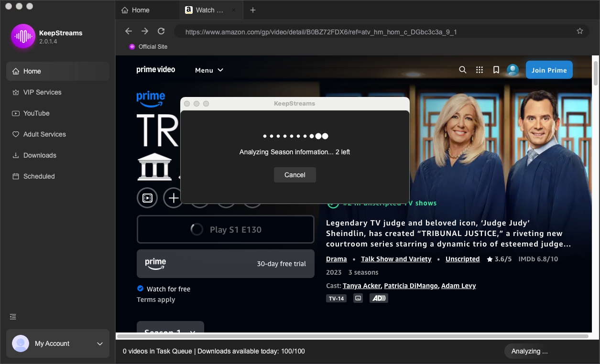The height and width of the screenshot is (364, 600).
Task: Click the prime 30-day free trial button
Action: (226, 264)
